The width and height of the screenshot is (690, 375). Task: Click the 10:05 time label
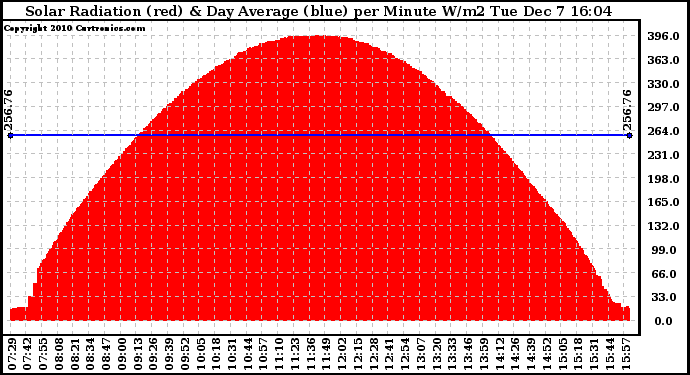[201, 354]
